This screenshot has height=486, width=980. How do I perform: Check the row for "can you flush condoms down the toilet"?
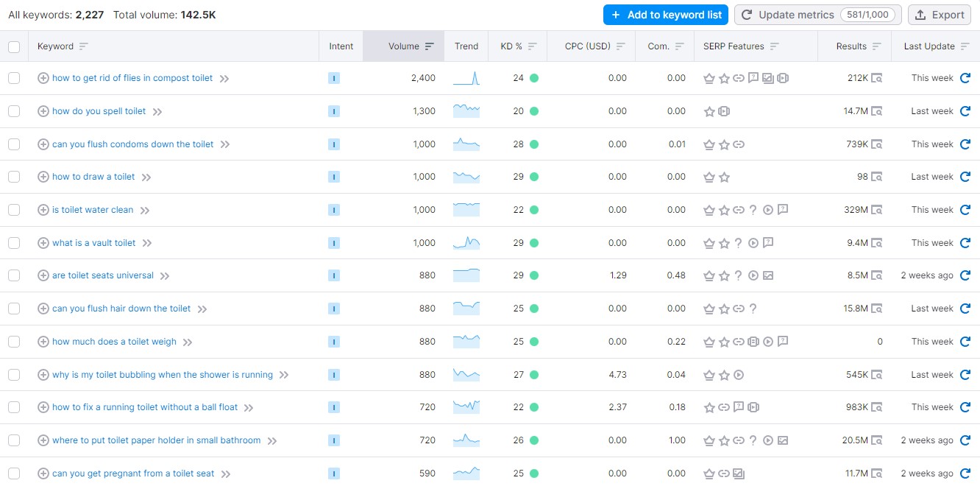click(13, 144)
